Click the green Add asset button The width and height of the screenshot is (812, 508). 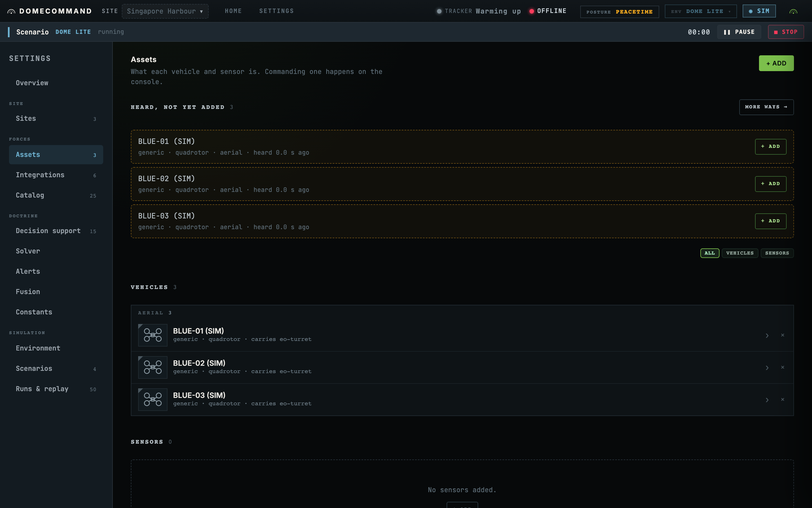[x=776, y=63]
